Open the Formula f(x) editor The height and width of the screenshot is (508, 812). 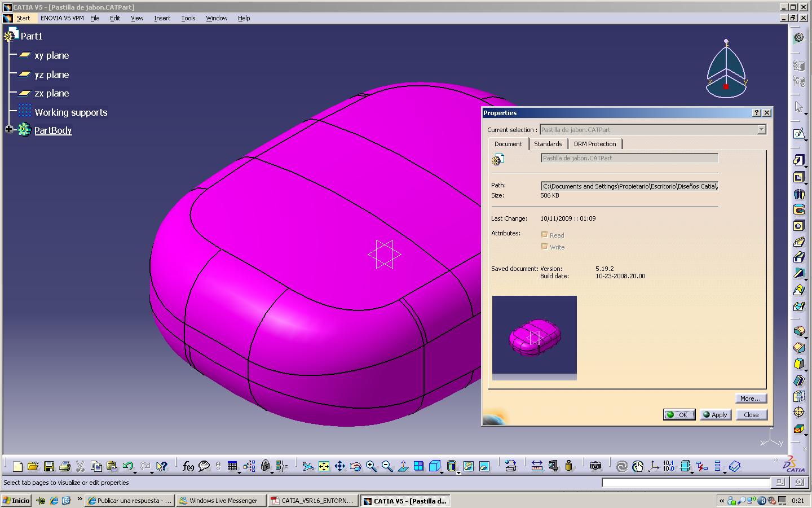[188, 466]
